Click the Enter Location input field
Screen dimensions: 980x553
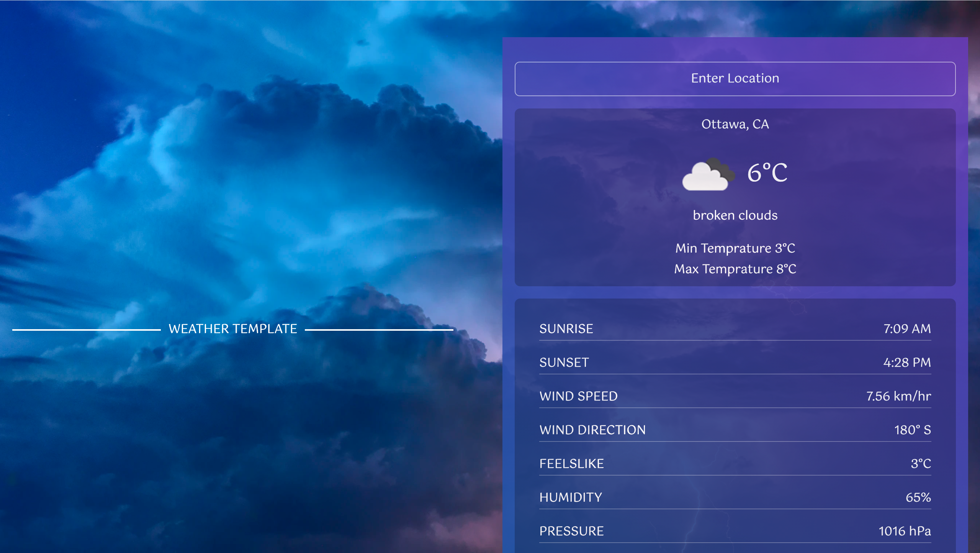coord(735,79)
